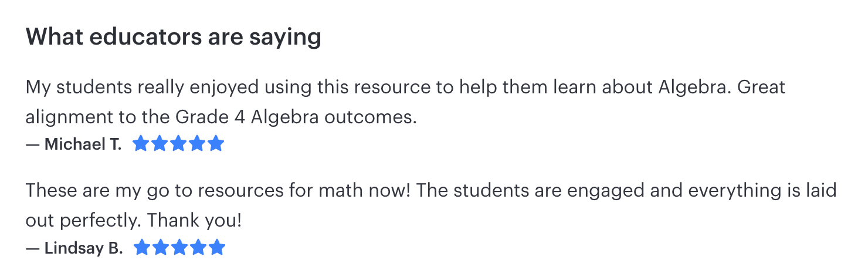
Task: Click the last star of Lindsay B.'s rating
Action: (217, 248)
